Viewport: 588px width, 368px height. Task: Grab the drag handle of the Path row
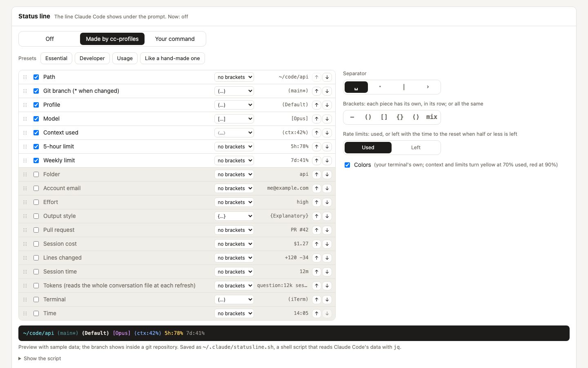pos(25,77)
